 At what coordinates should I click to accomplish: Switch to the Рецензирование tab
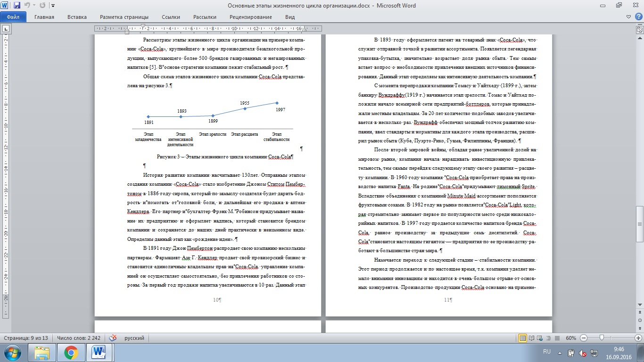click(x=251, y=17)
